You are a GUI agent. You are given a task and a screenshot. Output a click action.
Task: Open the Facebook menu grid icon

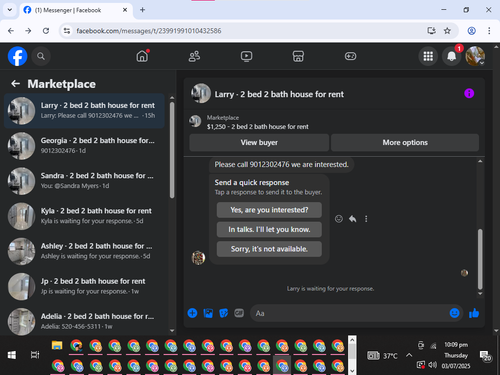click(x=428, y=56)
